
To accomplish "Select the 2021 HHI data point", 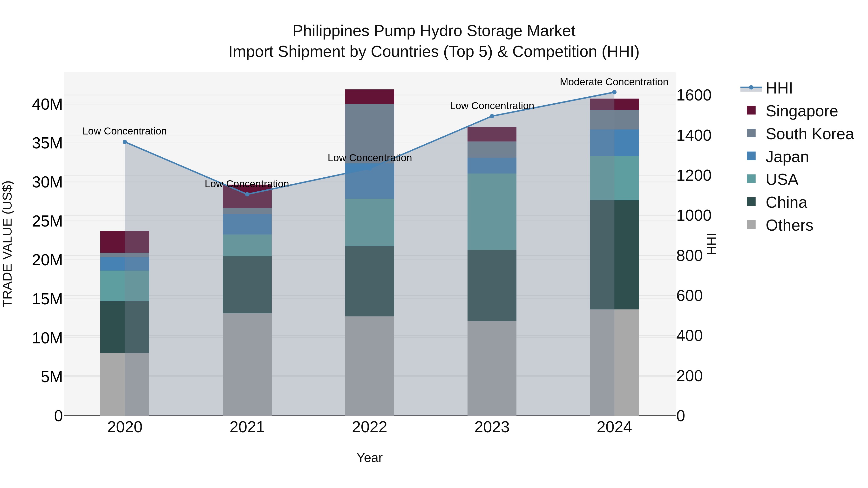I will tap(247, 194).
